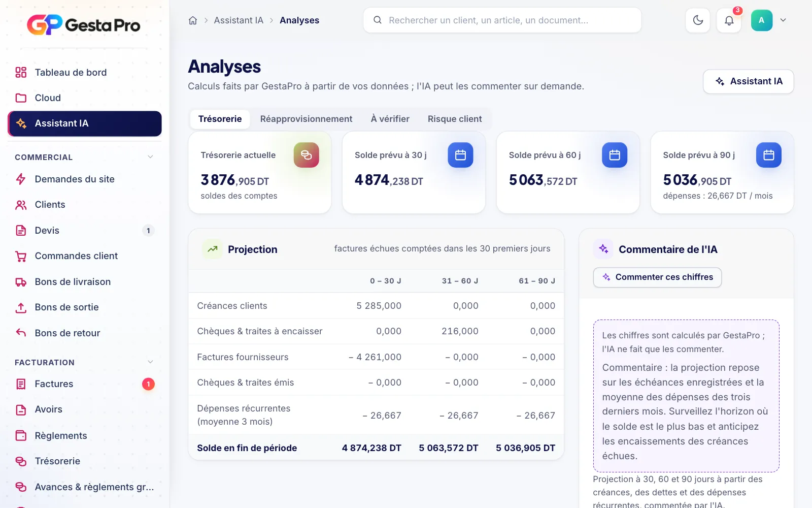Click the green user avatar A
812x508 pixels.
pos(761,20)
